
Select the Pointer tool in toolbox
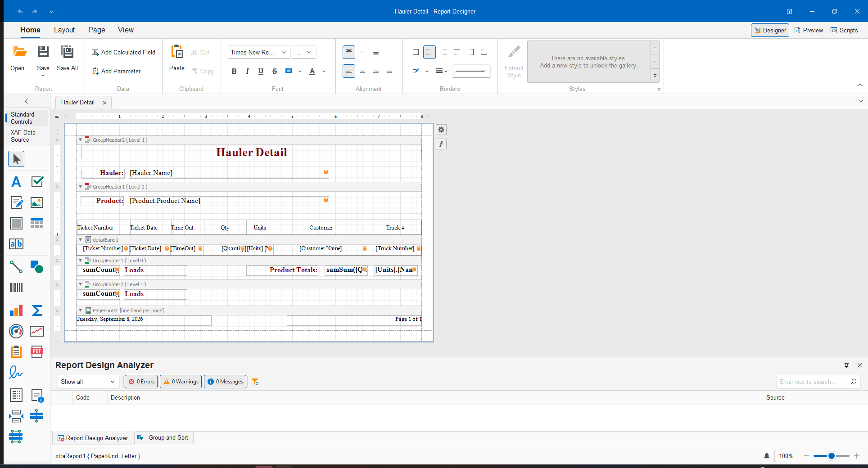point(16,159)
